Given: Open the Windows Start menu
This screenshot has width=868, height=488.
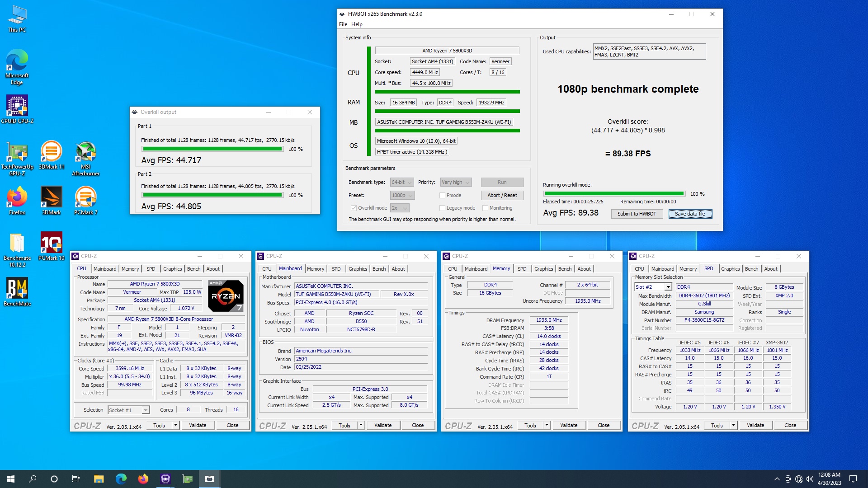Looking at the screenshot, I should pos(11,479).
